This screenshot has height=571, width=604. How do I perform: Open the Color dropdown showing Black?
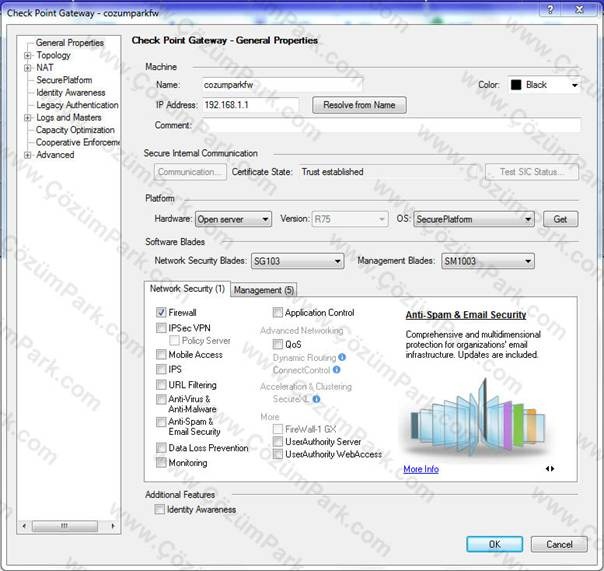(544, 85)
